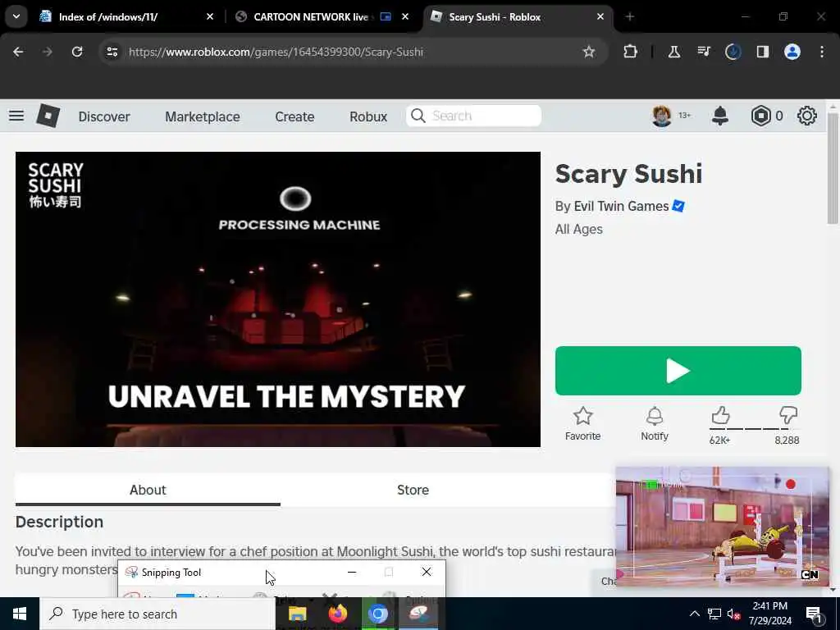Open the browser extensions puzzle icon
840x630 pixels.
pos(631,52)
